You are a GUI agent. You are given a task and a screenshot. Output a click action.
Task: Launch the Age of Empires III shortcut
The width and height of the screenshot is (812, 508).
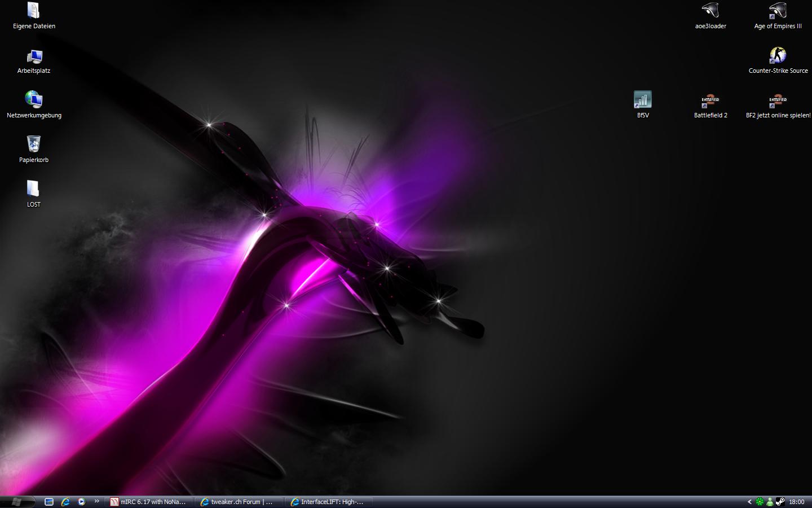(x=778, y=11)
